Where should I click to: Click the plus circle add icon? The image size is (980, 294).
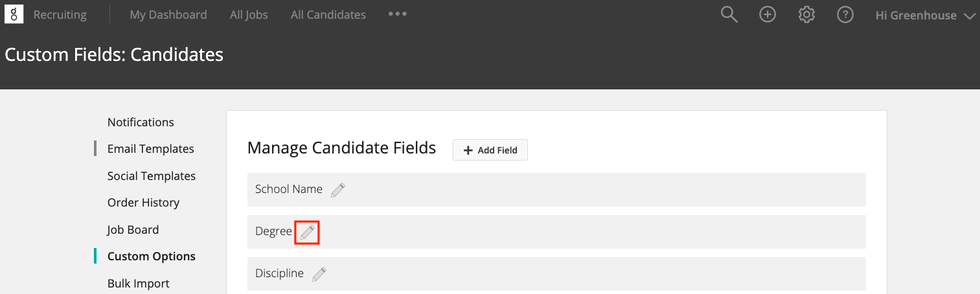coord(768,15)
